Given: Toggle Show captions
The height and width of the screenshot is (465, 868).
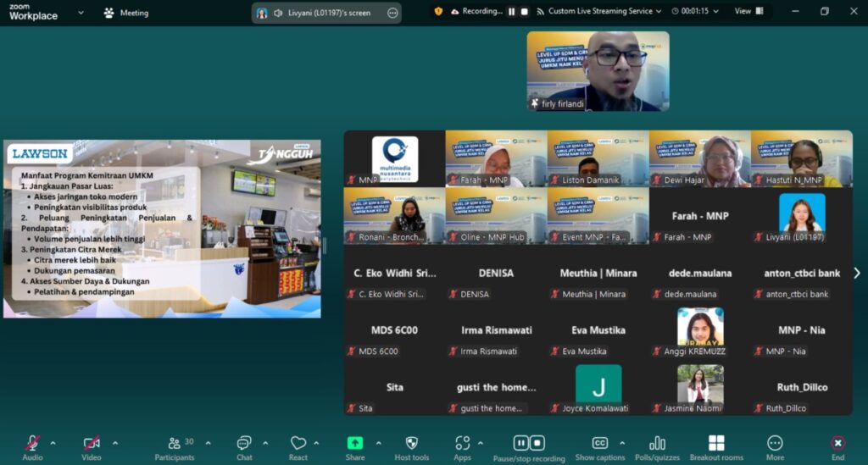Looking at the screenshot, I should tap(599, 444).
